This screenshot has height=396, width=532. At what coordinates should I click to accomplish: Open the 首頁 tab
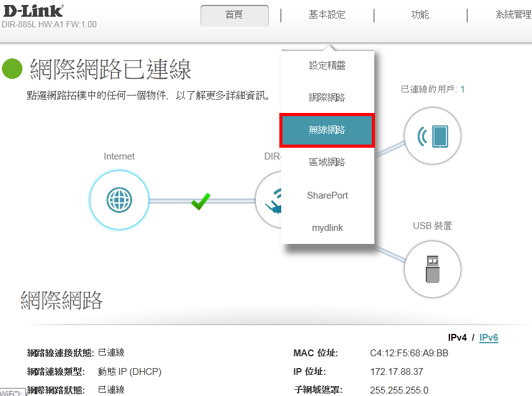coord(235,16)
